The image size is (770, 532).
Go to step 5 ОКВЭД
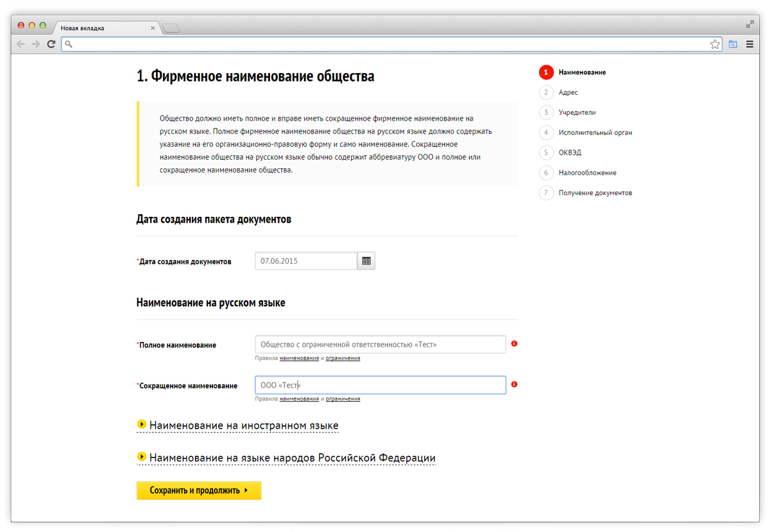click(560, 153)
